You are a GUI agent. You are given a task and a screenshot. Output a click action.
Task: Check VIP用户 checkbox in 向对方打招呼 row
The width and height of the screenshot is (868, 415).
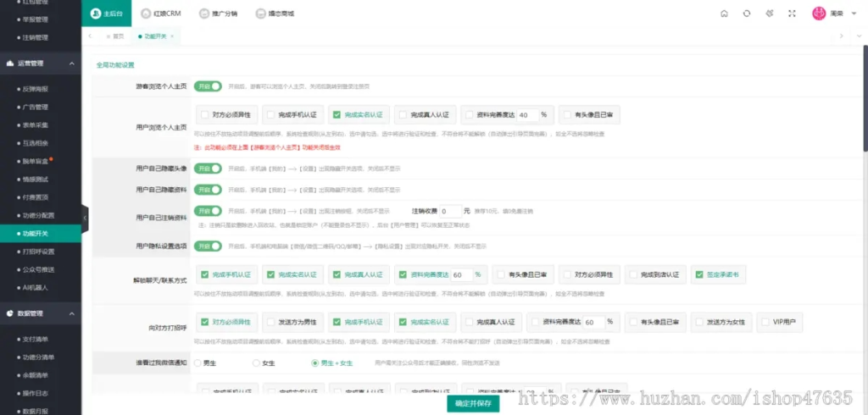pos(768,322)
